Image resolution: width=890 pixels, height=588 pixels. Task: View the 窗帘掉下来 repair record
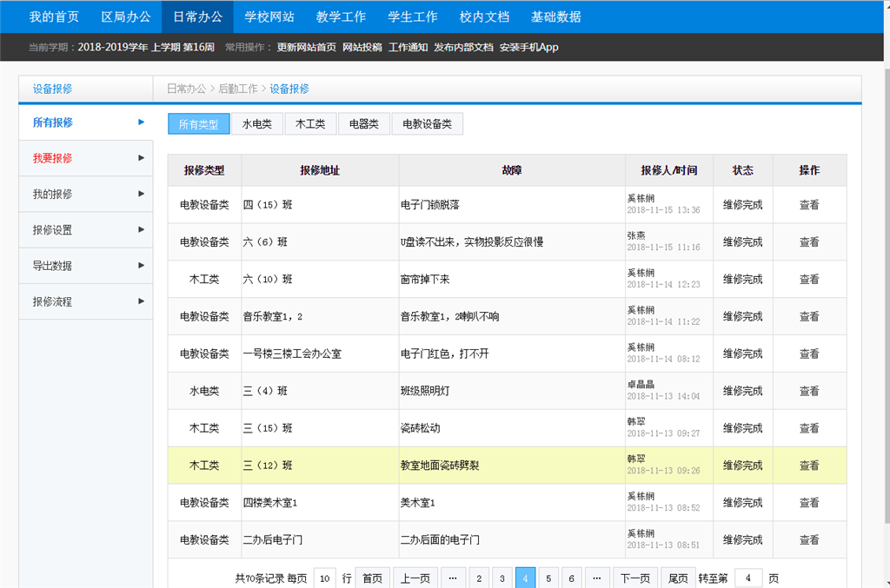pos(809,279)
